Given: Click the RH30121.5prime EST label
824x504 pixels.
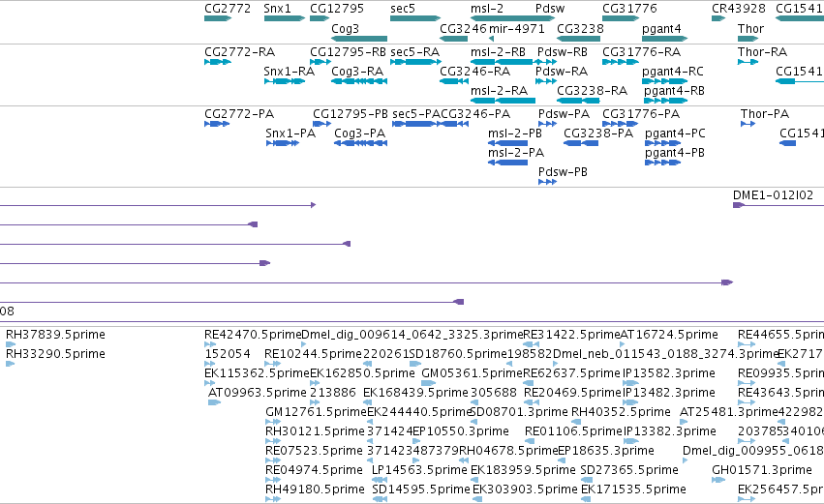Looking at the screenshot, I should pyautogui.click(x=315, y=431).
